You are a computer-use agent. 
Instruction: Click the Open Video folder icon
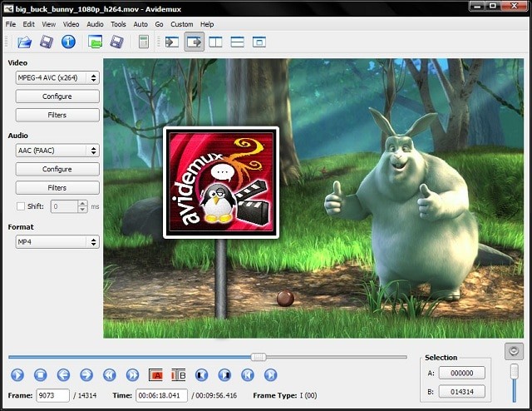point(25,42)
